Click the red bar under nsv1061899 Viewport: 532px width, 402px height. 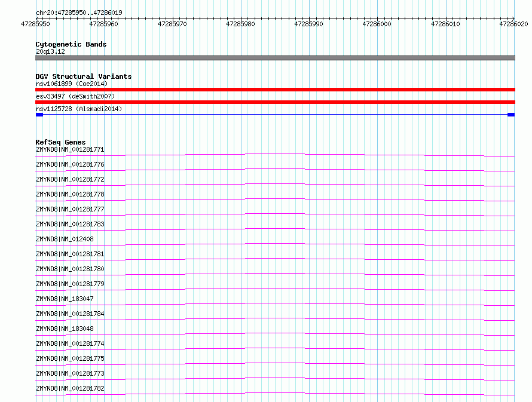pos(275,90)
